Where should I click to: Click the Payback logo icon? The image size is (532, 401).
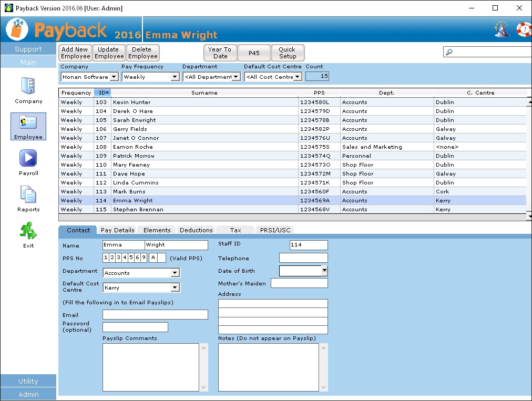(x=17, y=29)
